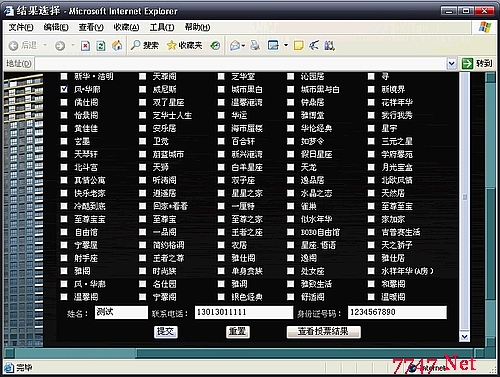This screenshot has width=500, height=377.
Task: Open the 文件(F) menu
Action: click(21, 27)
